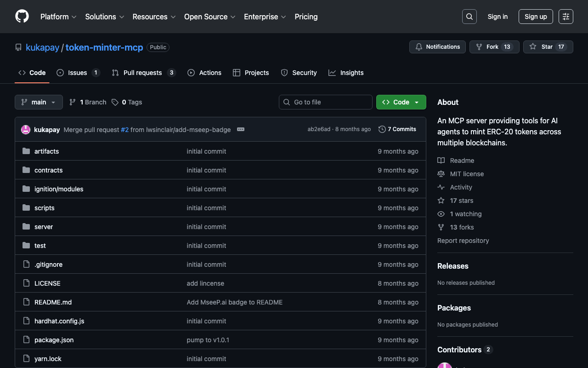
Task: Star the token-minter-mcp repository
Action: click(548, 47)
